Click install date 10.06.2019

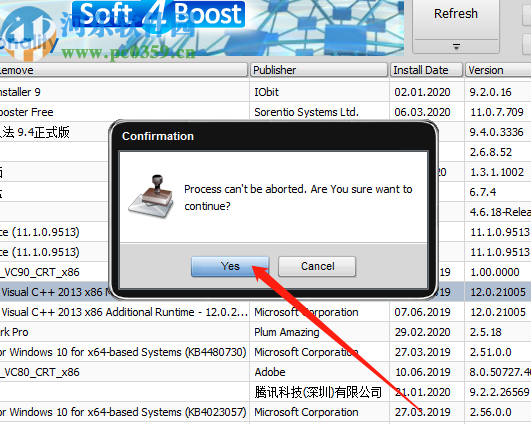click(422, 372)
